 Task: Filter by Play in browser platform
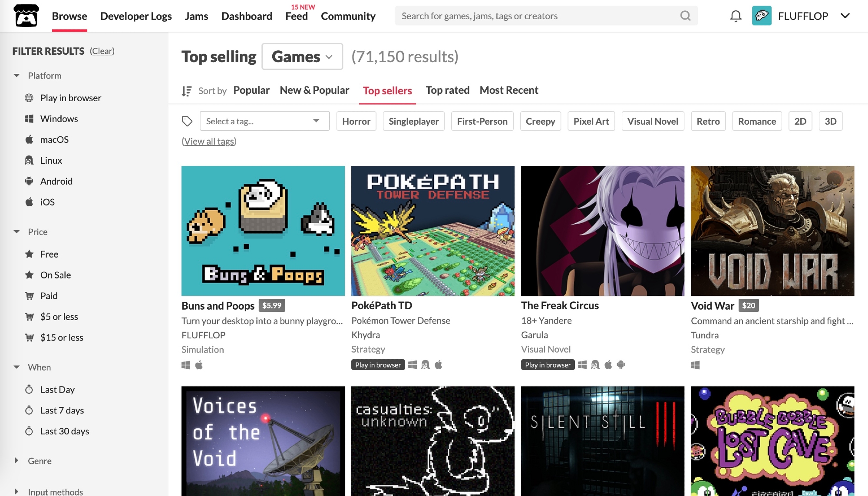pos(70,98)
